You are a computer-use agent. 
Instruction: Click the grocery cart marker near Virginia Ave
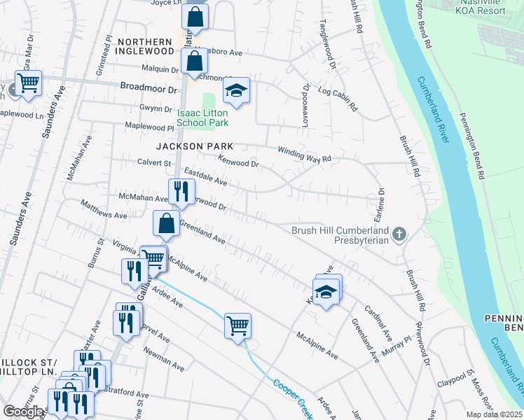click(x=154, y=258)
